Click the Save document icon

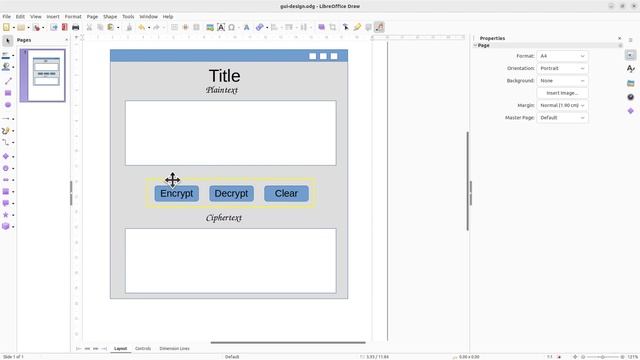(37, 27)
